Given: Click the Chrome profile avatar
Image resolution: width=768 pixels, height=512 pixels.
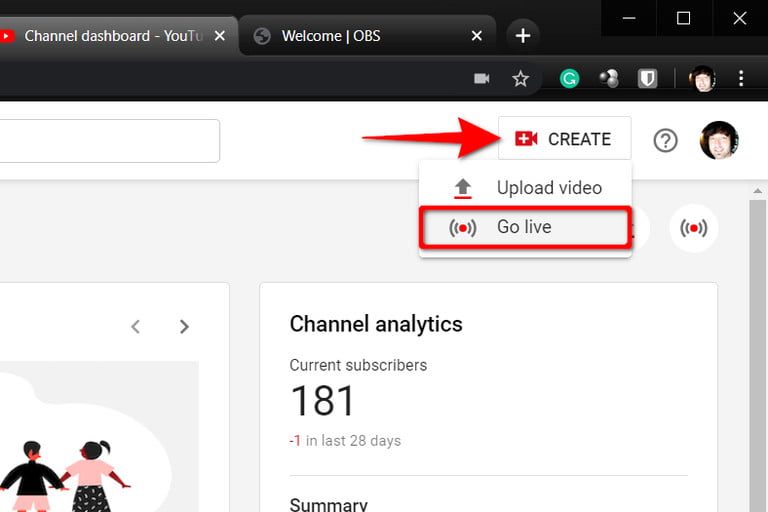Looking at the screenshot, I should click(x=702, y=78).
